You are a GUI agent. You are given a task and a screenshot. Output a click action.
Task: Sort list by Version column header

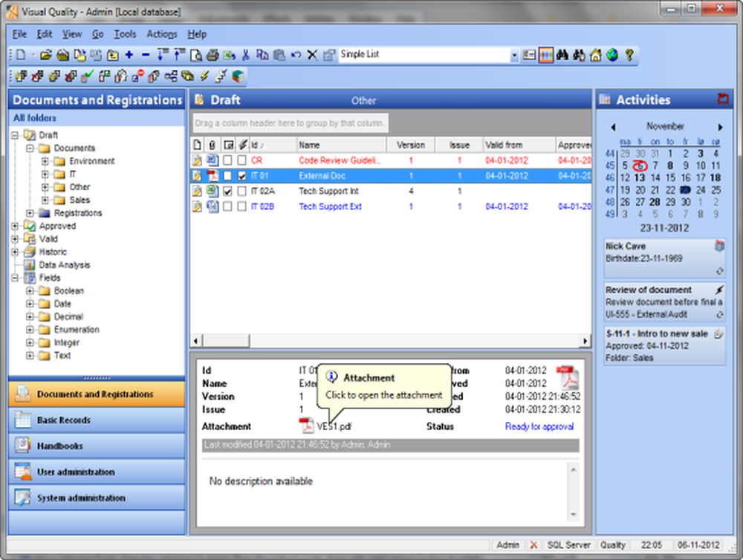tap(410, 145)
